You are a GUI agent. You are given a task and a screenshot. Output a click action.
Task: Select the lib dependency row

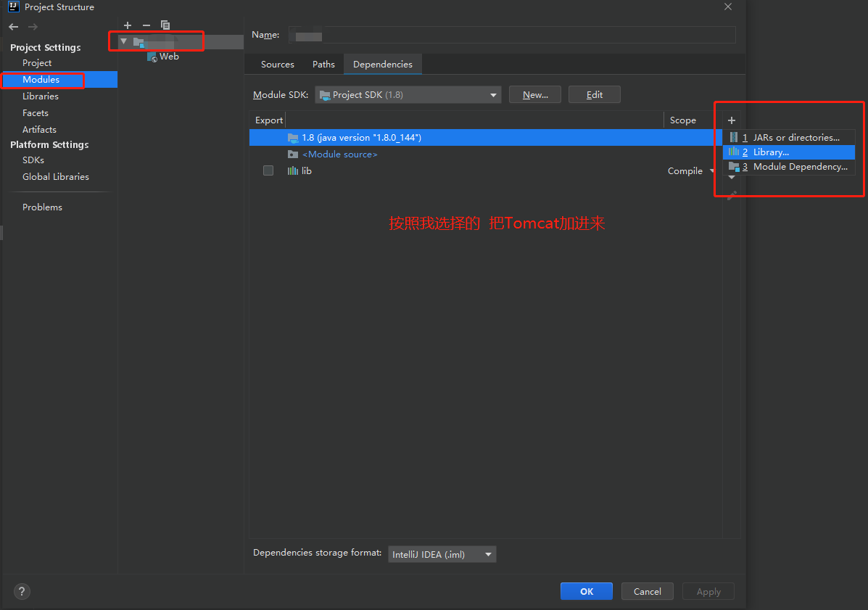(x=485, y=171)
